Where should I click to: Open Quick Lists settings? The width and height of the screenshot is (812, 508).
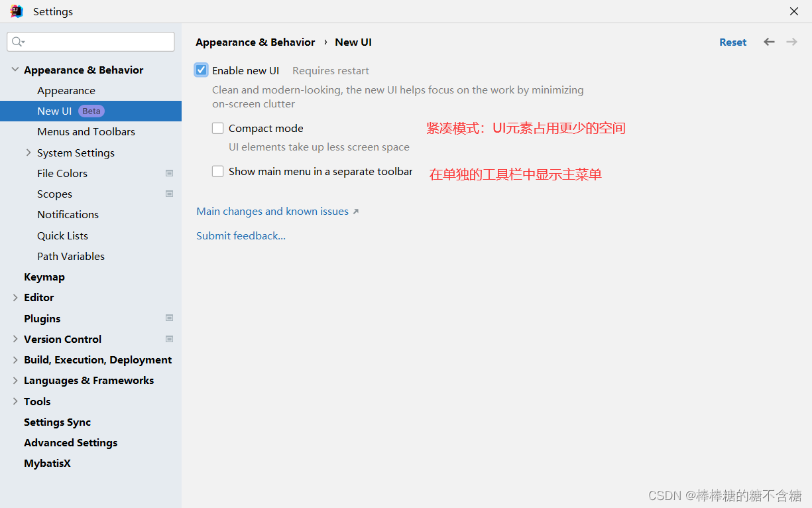point(62,235)
